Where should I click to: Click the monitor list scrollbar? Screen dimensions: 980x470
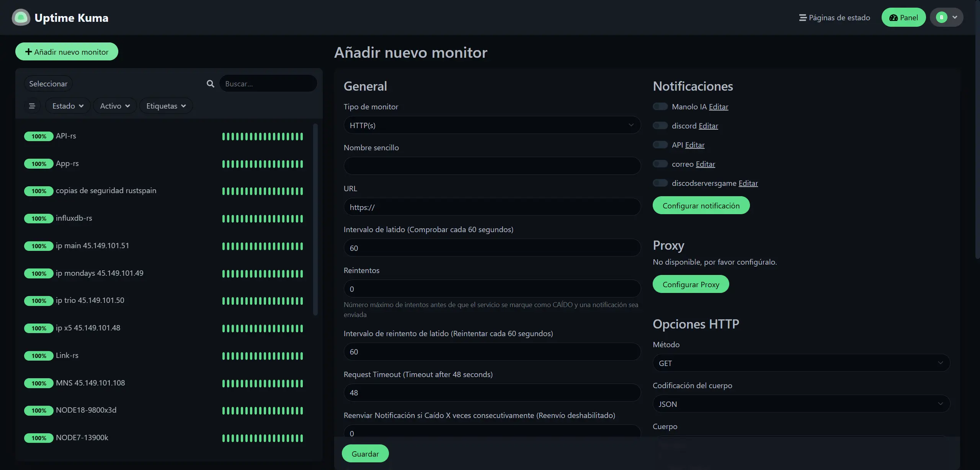(x=315, y=219)
